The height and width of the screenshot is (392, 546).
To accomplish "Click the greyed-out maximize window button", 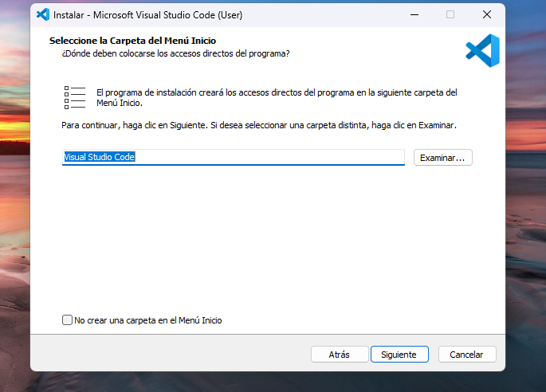I will coord(450,14).
